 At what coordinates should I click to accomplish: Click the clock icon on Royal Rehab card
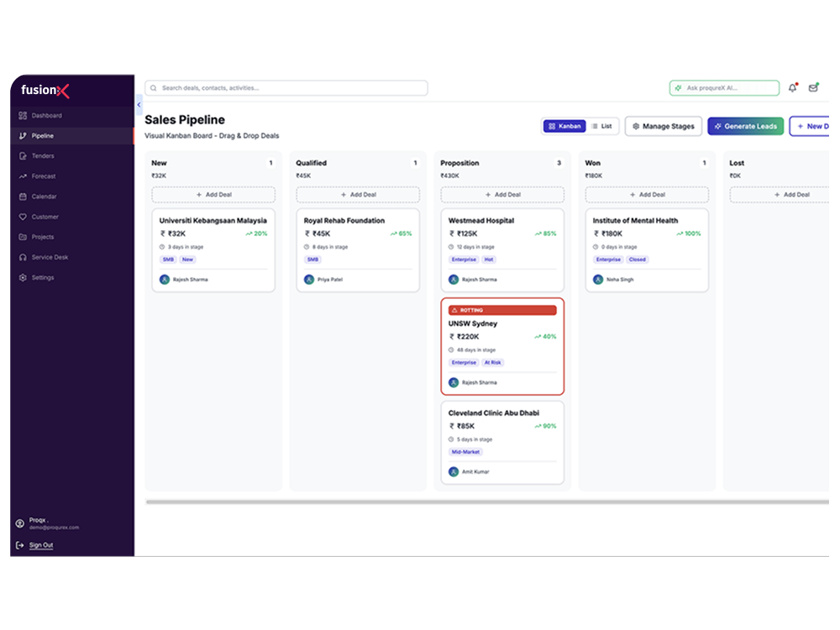pyautogui.click(x=307, y=247)
